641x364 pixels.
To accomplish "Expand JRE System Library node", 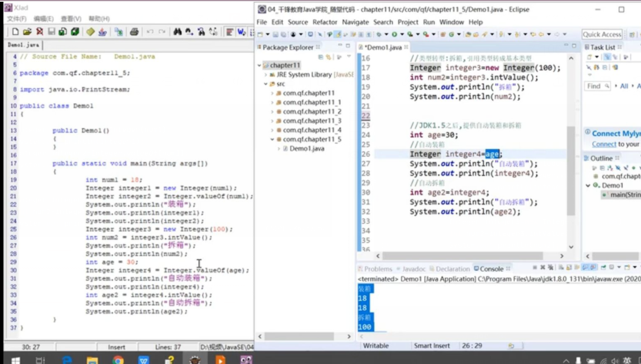I will pyautogui.click(x=266, y=75).
